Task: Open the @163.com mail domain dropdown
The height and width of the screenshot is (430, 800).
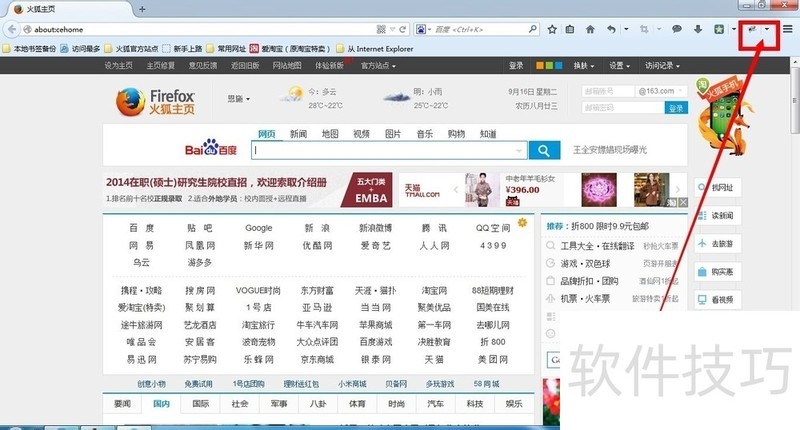Action: pos(662,91)
